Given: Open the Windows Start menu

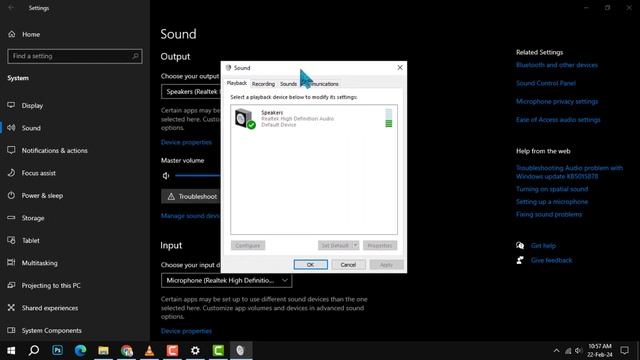Looking at the screenshot, I should point(11,350).
